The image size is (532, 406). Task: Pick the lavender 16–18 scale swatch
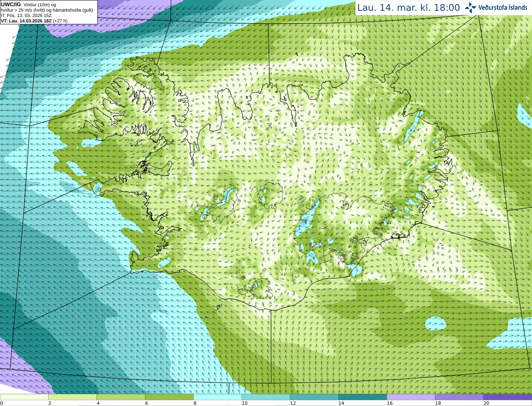(411, 397)
